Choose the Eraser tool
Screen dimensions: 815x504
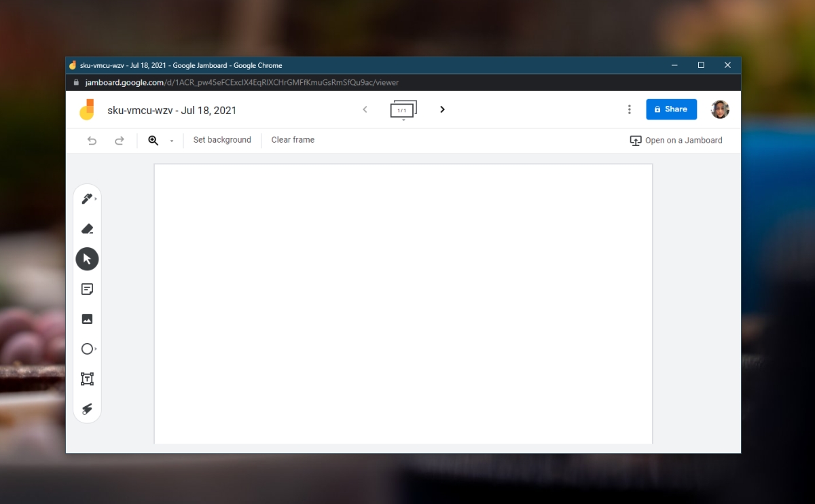tap(87, 229)
